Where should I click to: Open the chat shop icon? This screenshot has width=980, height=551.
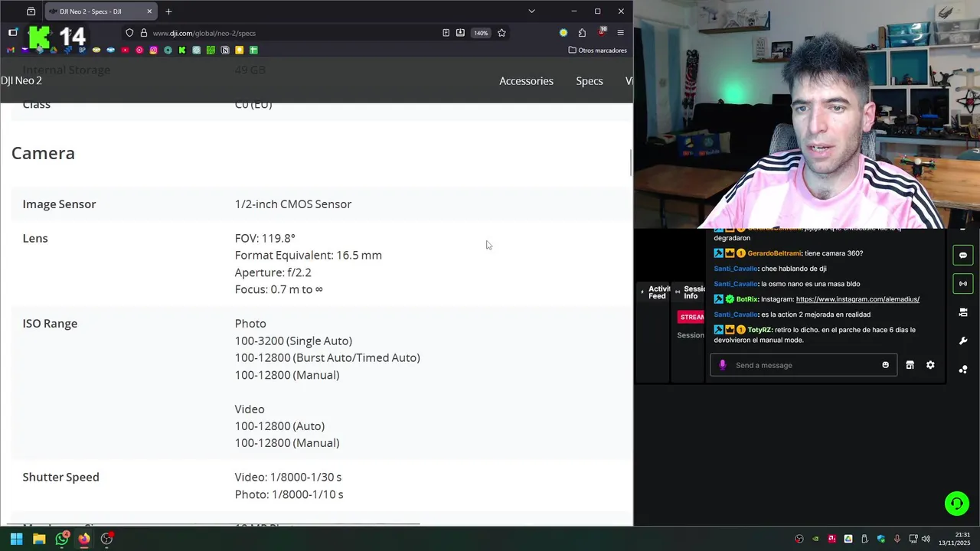click(x=910, y=365)
